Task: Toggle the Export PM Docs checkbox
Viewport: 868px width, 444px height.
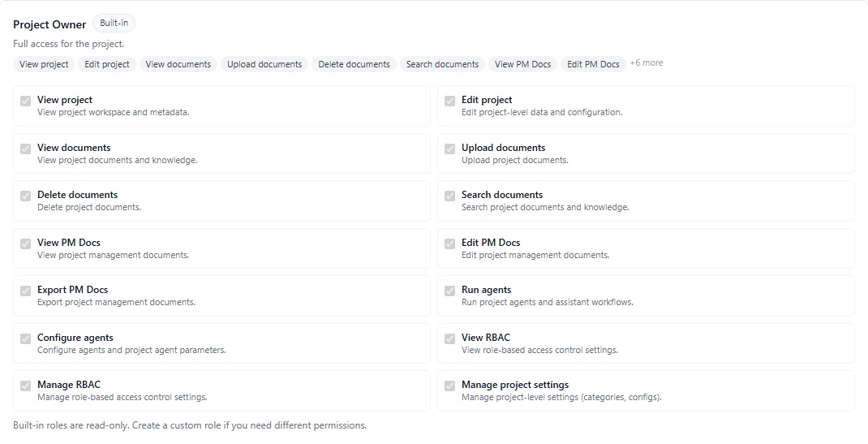Action: point(26,291)
